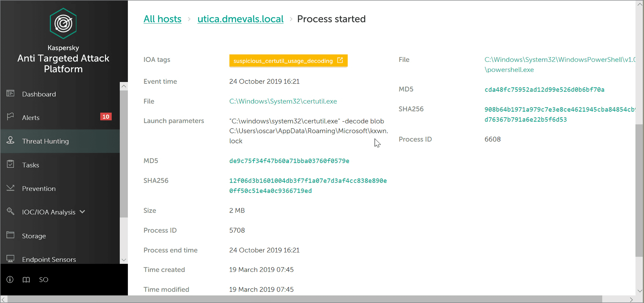The height and width of the screenshot is (303, 644).
Task: Click the Tasks clipboard icon
Action: tap(10, 164)
